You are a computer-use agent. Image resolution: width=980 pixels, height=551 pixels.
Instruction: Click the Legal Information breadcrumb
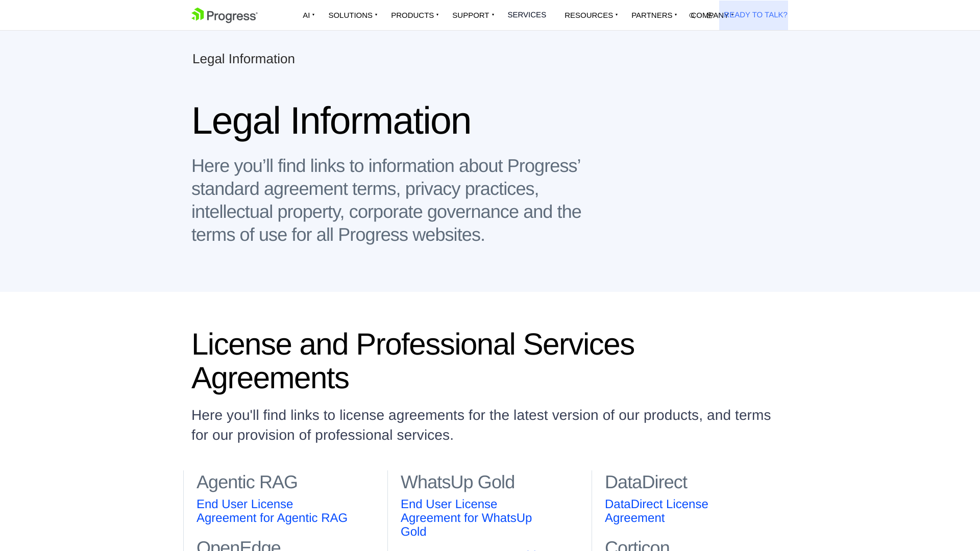(243, 59)
